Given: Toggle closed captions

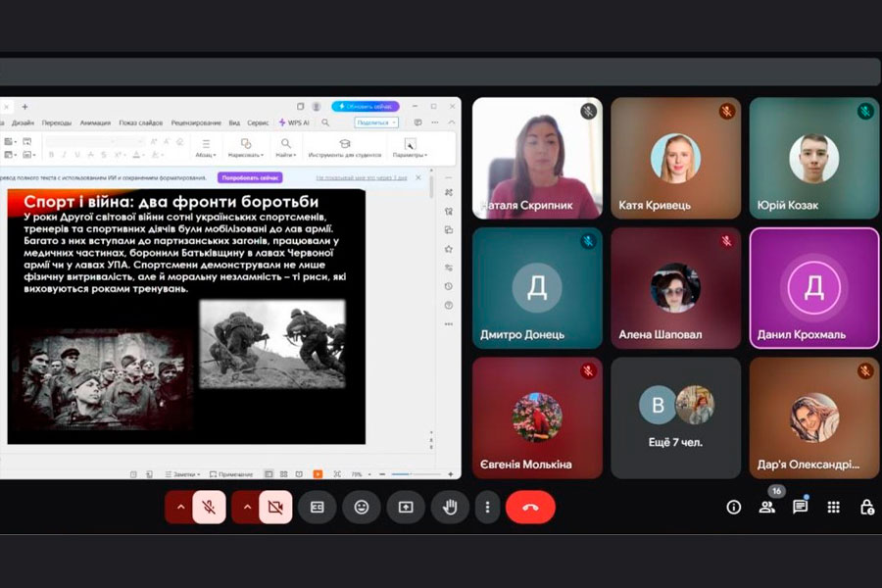Looking at the screenshot, I should tap(318, 507).
